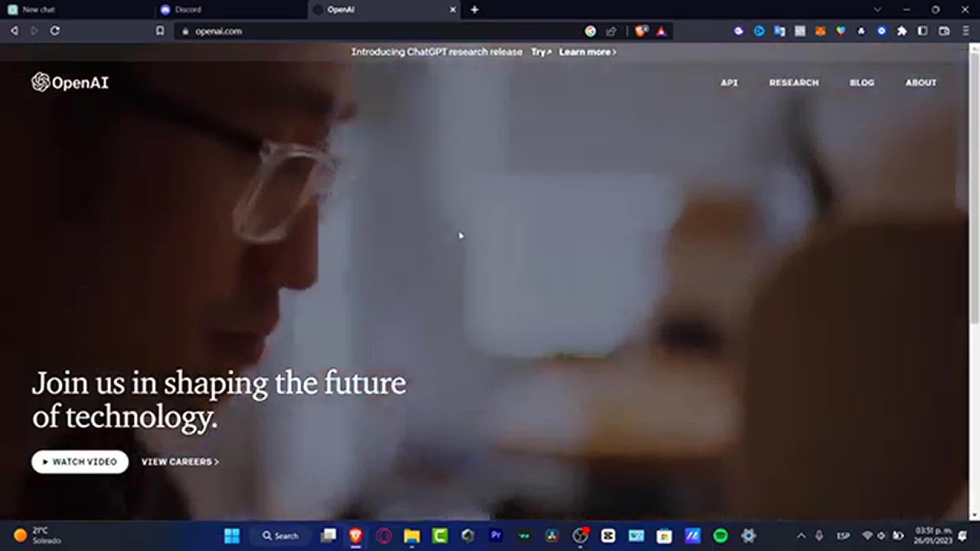980x551 pixels.
Task: Follow the View Careers link
Action: (179, 462)
